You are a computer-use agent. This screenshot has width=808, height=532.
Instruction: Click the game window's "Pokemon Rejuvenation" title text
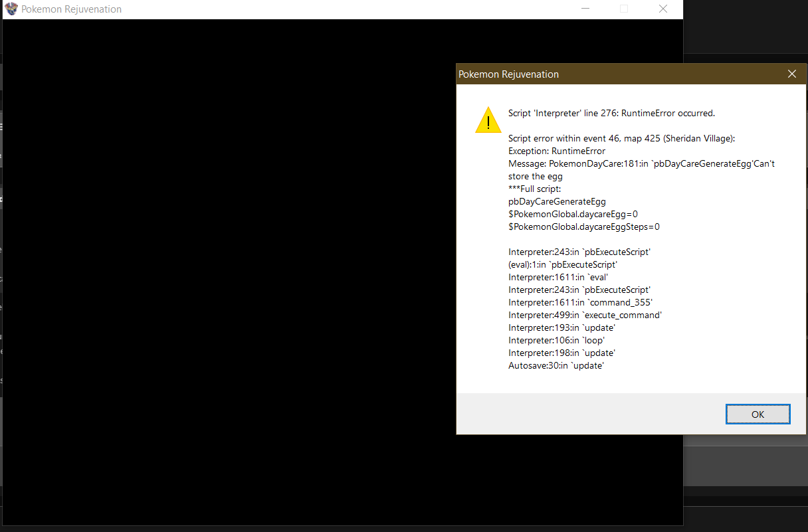coord(72,9)
